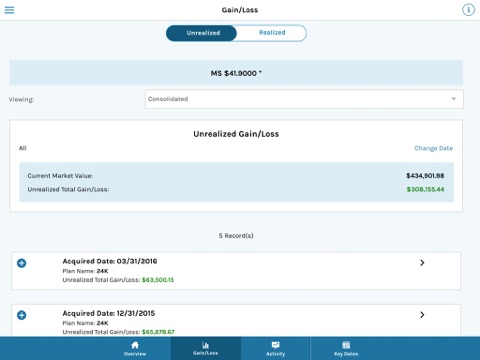The width and height of the screenshot is (480, 360).
Task: Expand the 03/31/2016 record with plus icon
Action: pyautogui.click(x=22, y=263)
